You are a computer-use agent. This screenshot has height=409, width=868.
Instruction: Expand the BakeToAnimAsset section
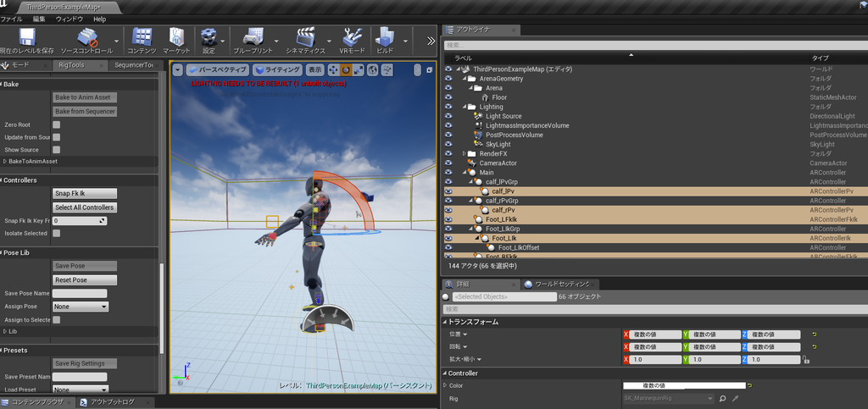(5, 162)
